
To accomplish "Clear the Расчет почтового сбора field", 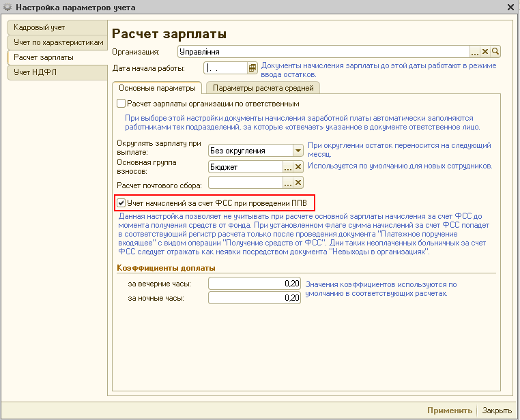I will point(298,182).
